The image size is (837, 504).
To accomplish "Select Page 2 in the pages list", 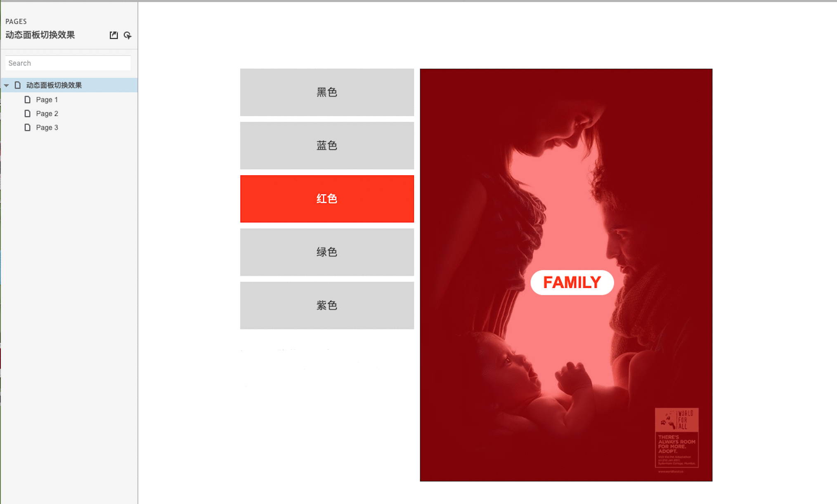I will point(46,113).
